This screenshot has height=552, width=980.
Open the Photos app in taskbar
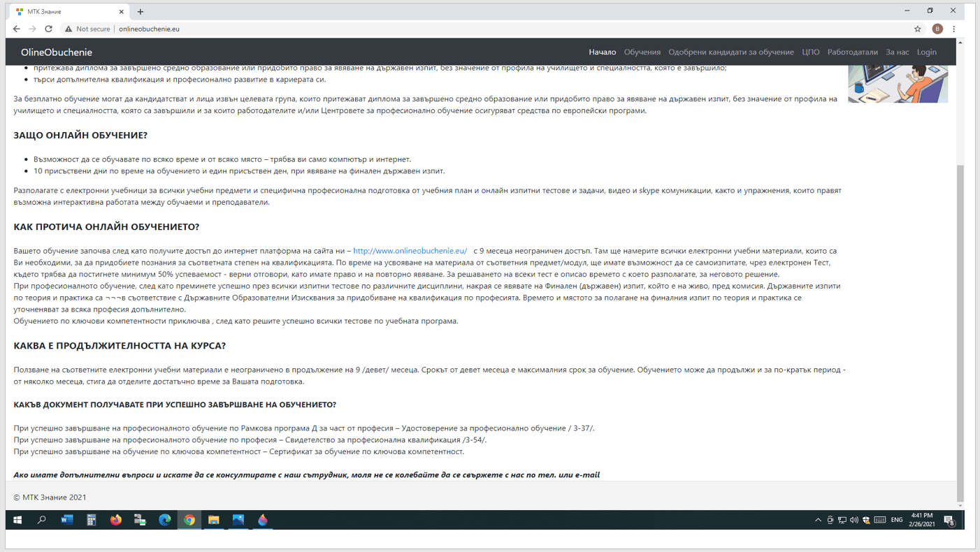point(238,520)
